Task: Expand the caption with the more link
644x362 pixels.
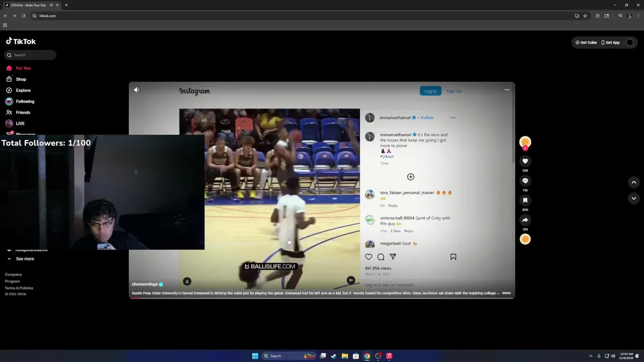Action: tap(506, 293)
